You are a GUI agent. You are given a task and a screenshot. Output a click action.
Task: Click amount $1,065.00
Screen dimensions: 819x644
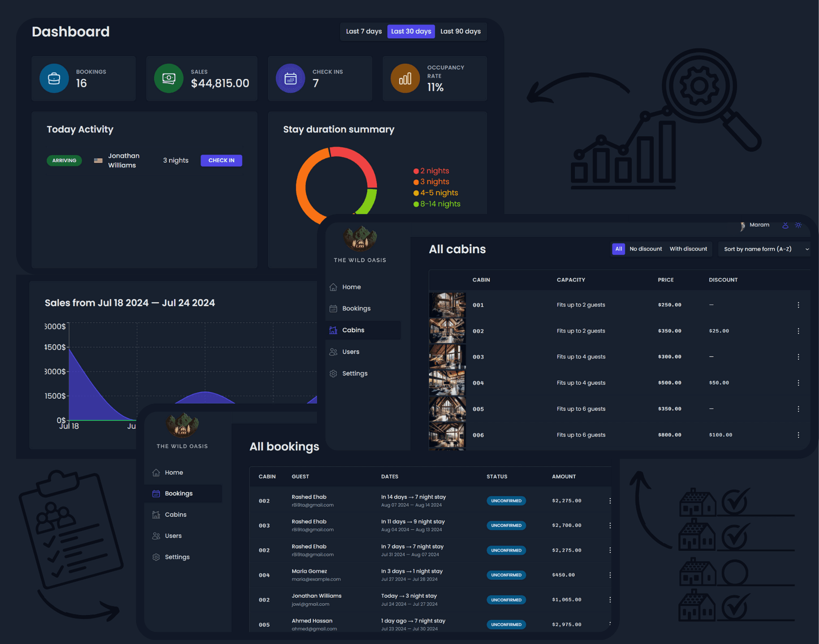pos(567,600)
